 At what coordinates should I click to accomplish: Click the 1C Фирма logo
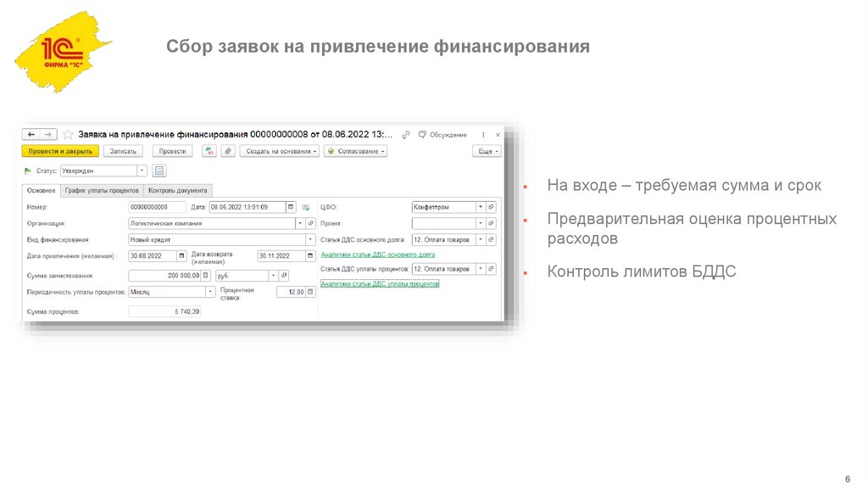point(63,52)
